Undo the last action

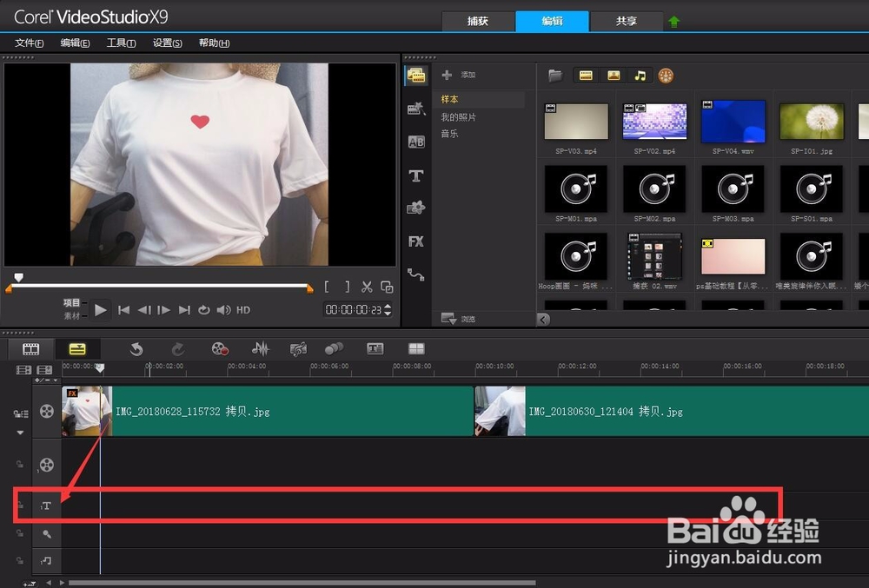(x=136, y=349)
